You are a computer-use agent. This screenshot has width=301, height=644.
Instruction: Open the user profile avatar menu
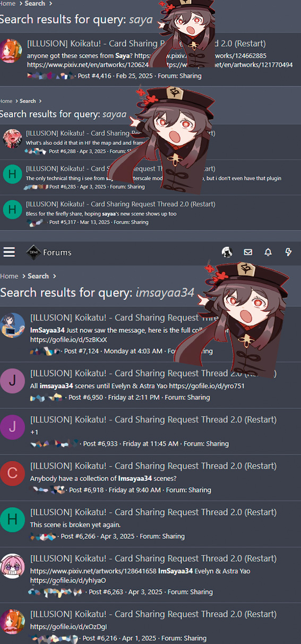pyautogui.click(x=227, y=252)
